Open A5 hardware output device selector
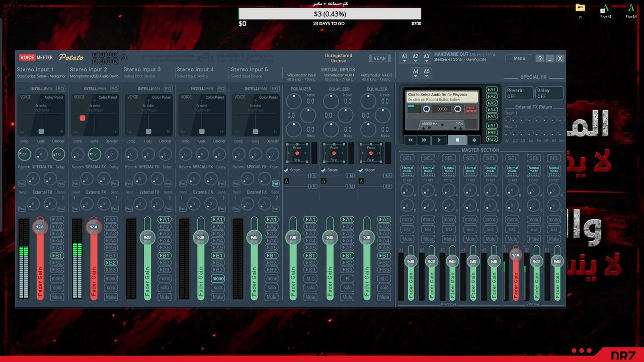Screen dimensions: 644x362 (426, 73)
